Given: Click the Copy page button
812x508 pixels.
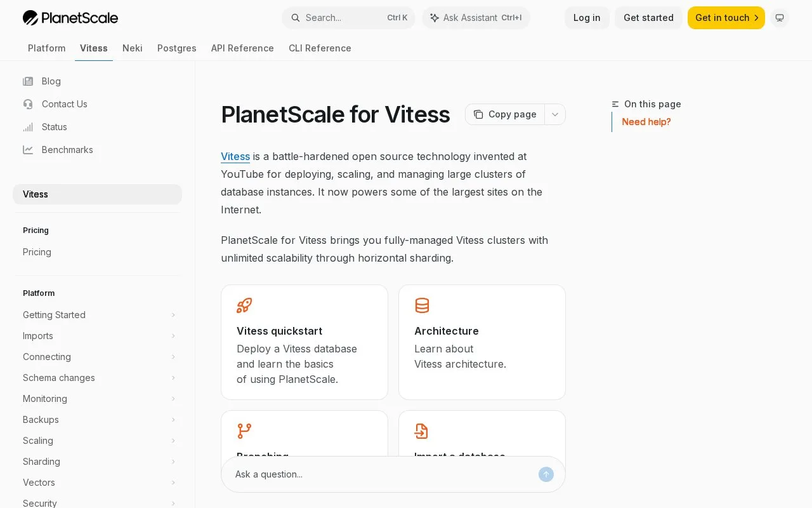Looking at the screenshot, I should tap(505, 114).
